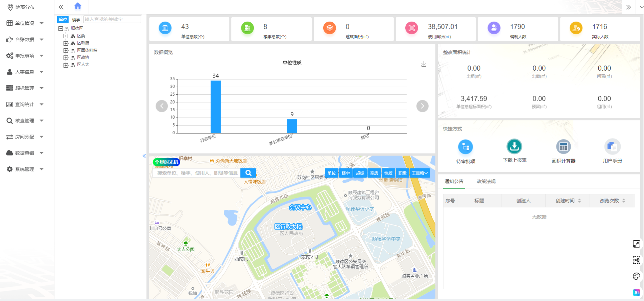Image resolution: width=644 pixels, height=301 pixels.
Task: Switch to the 单位 tree tab
Action: coord(63,20)
